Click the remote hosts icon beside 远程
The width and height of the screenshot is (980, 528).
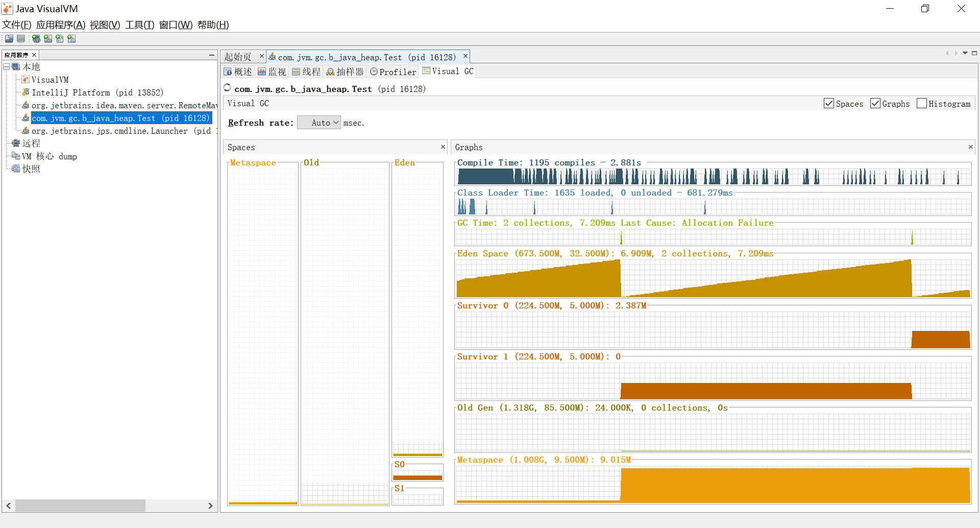16,143
